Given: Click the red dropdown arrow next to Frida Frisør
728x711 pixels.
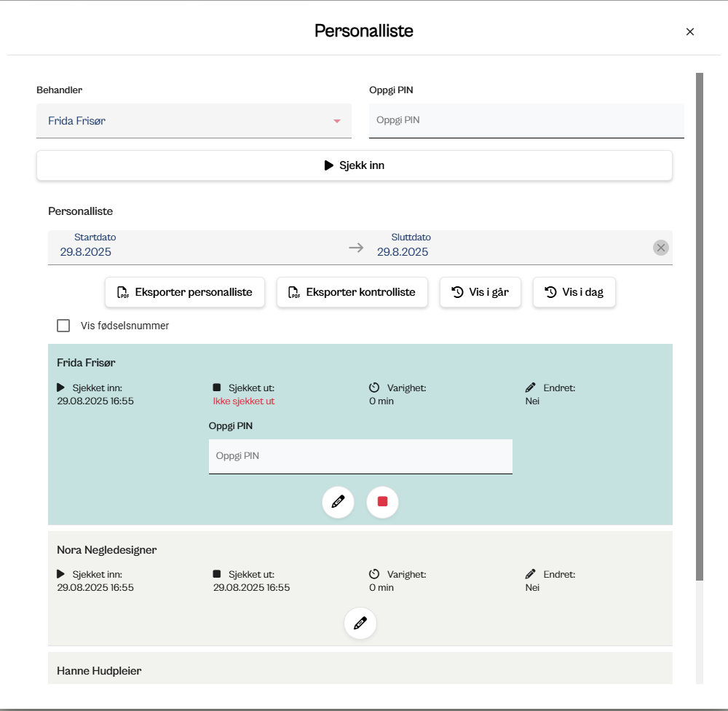Looking at the screenshot, I should [337, 121].
